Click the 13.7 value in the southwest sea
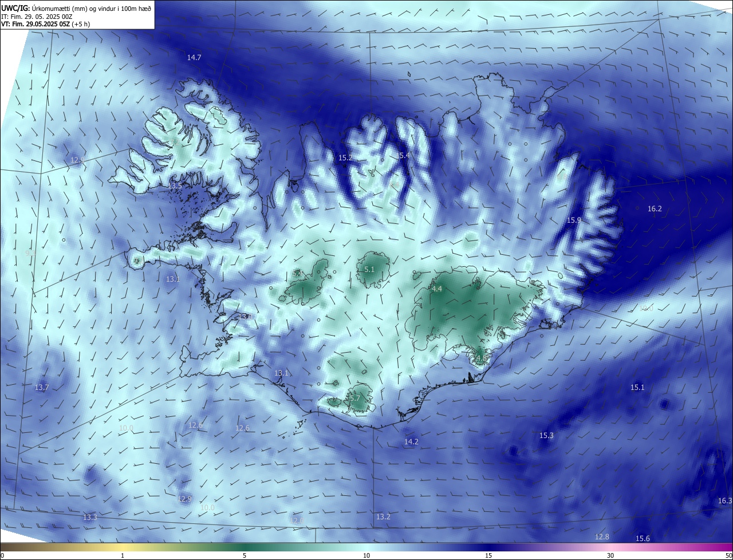Screen dimensions: 733x560 click(42, 388)
